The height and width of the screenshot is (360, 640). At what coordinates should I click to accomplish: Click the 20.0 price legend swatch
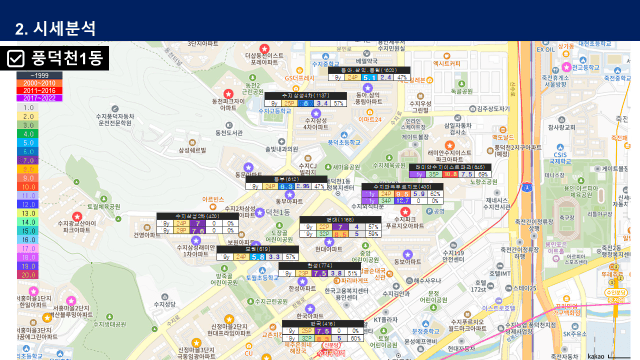pos(28,275)
